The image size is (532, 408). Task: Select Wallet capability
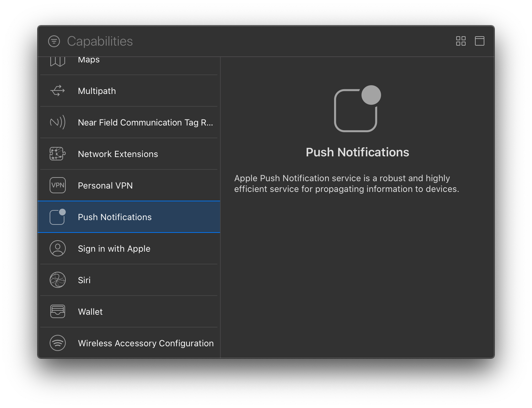coord(129,312)
